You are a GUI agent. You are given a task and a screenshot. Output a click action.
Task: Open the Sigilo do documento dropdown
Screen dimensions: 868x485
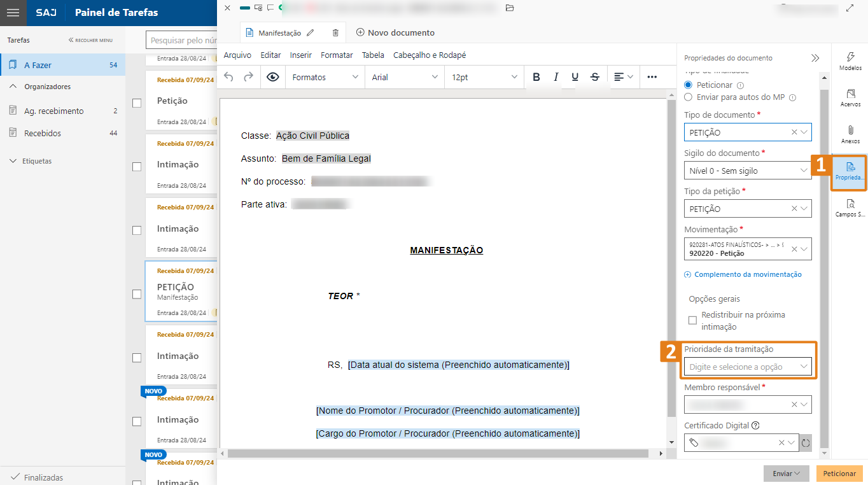point(747,171)
